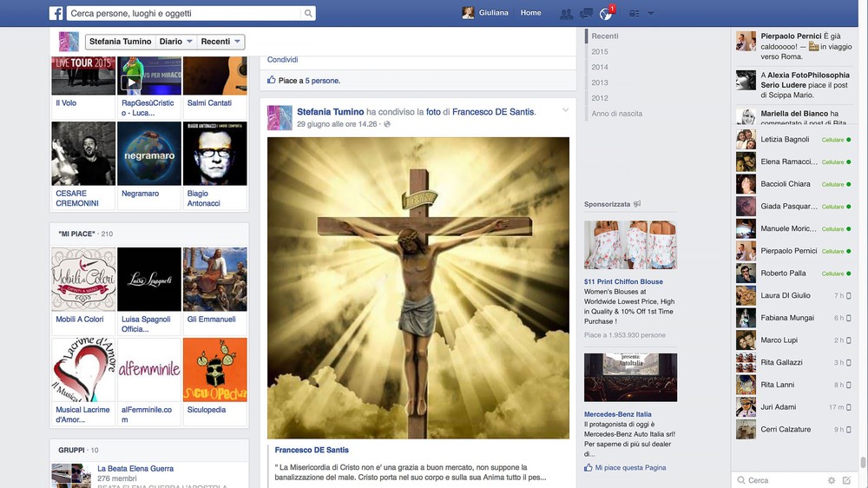Viewport: 868px width, 488px height.
Task: Open the alFemminile.com page icon
Action: (x=149, y=370)
